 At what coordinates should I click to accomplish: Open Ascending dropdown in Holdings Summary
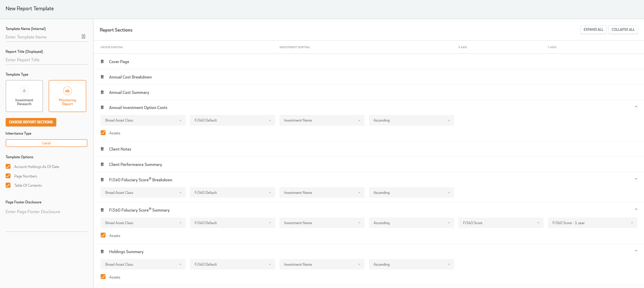(411, 264)
